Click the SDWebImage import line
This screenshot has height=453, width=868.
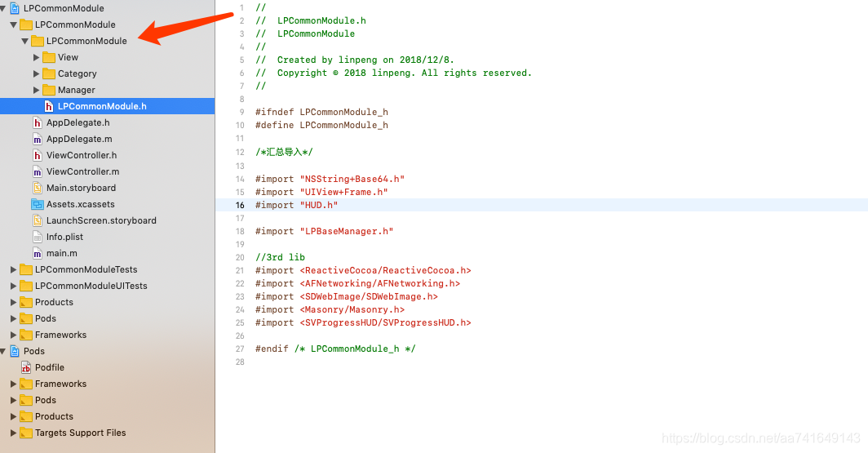(347, 297)
